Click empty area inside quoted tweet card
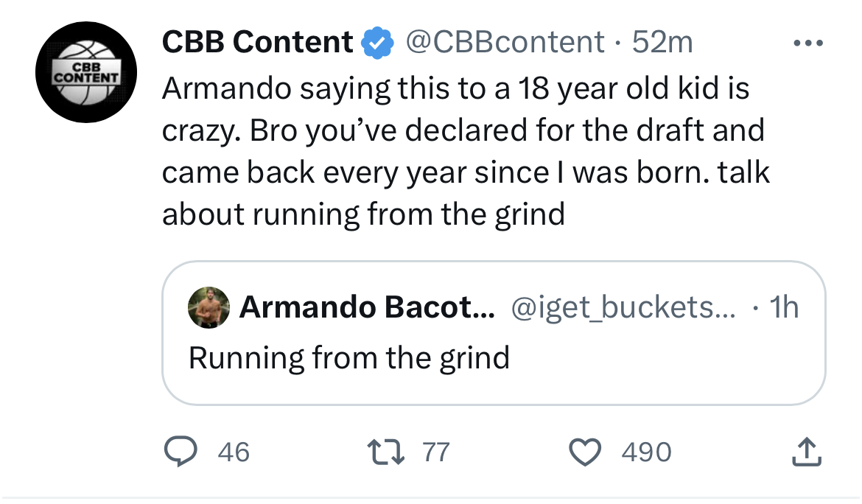Viewport: 862px width, 504px height. [x=663, y=368]
